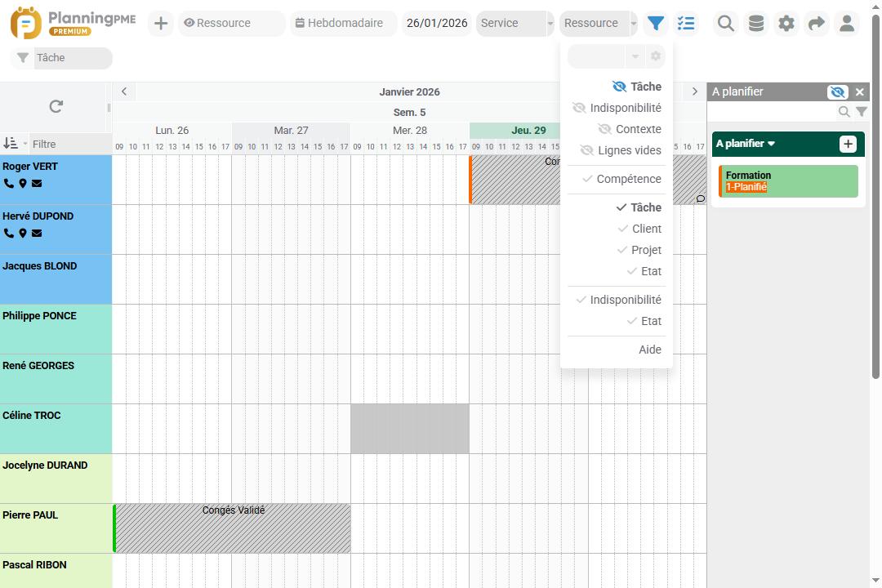The width and height of the screenshot is (882, 588).
Task: Open the task list checklist icon
Action: pos(686,23)
